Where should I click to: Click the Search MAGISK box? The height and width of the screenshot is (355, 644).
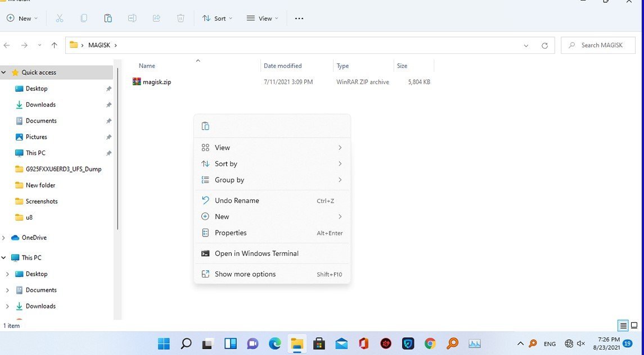598,45
